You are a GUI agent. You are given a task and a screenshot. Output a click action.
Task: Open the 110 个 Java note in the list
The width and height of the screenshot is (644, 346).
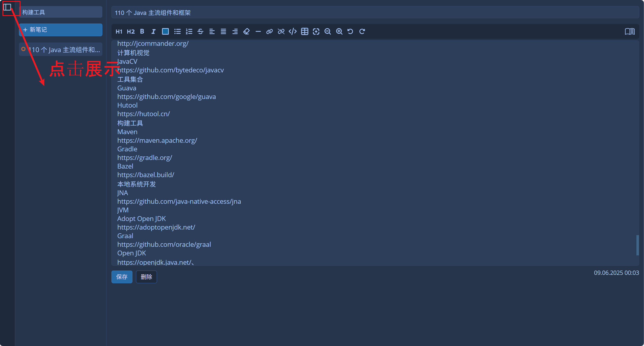pos(61,50)
